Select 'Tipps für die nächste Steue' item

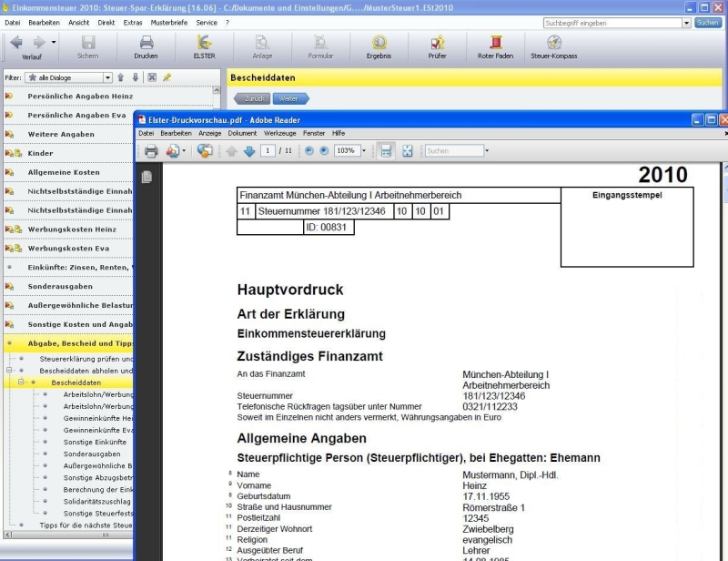click(86, 525)
